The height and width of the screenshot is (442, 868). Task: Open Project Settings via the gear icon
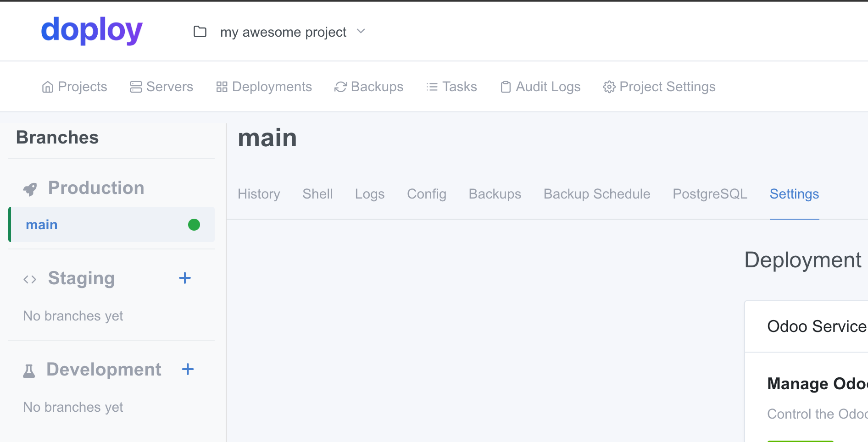point(609,87)
